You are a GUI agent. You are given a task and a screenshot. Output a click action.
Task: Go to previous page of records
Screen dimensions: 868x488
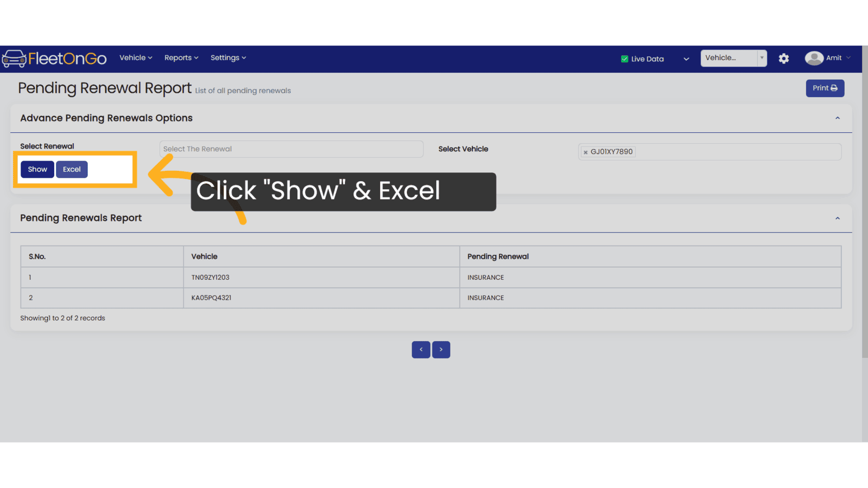pos(421,350)
